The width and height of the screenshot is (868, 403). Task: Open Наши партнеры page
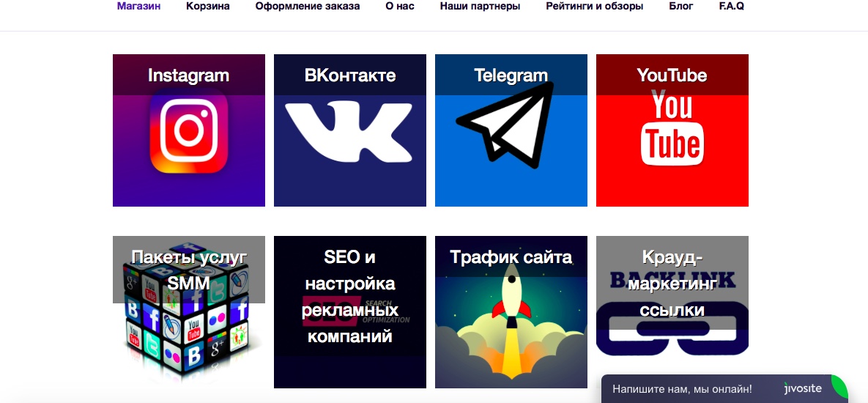tap(480, 7)
